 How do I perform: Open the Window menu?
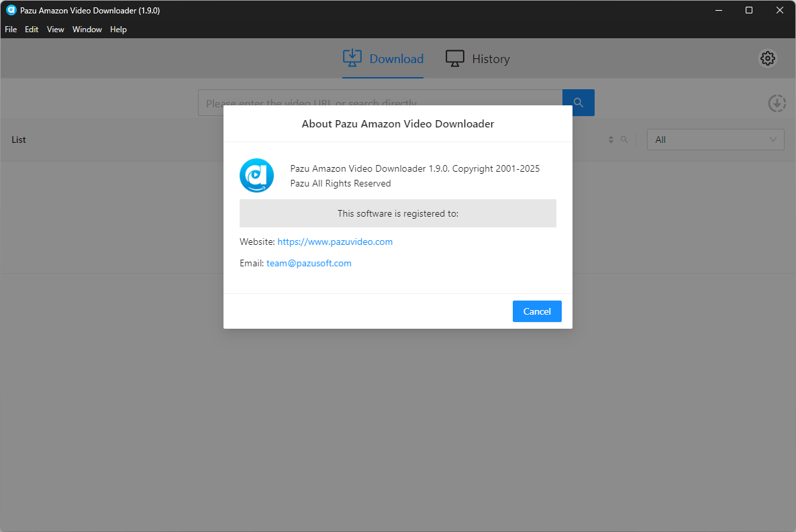87,30
